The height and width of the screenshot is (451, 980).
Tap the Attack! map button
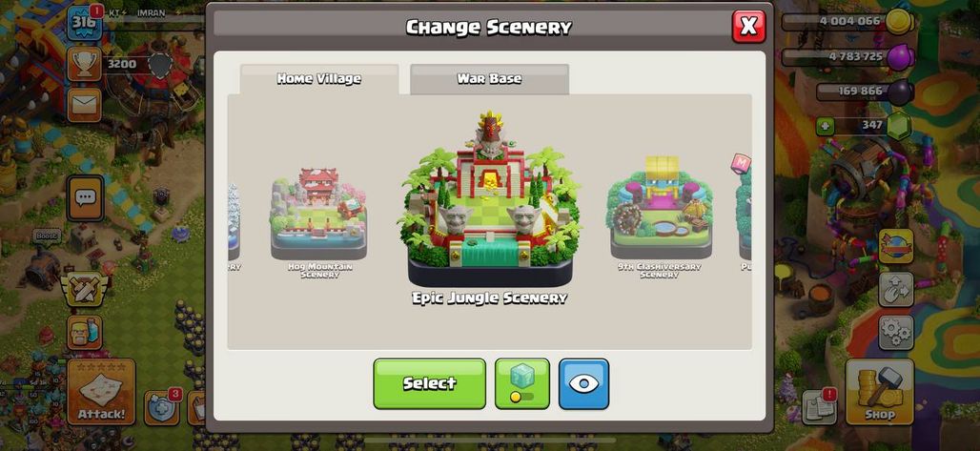click(x=101, y=392)
